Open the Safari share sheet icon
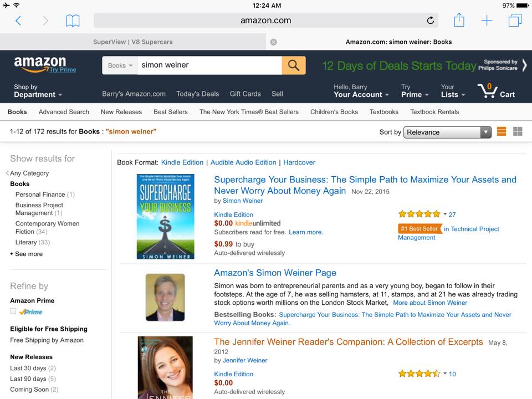 point(459,20)
